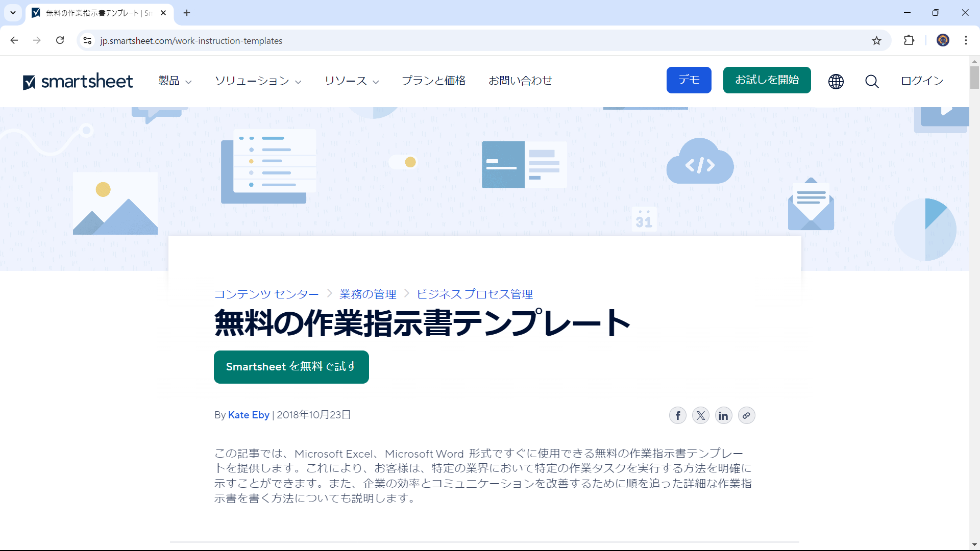Open author Kate Eby's profile
This screenshot has height=551, width=980.
click(249, 415)
